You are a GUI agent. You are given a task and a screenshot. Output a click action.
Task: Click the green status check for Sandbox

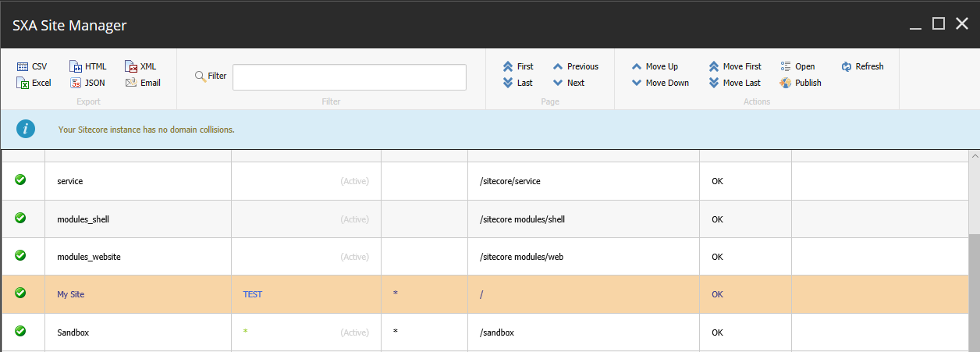(20, 331)
